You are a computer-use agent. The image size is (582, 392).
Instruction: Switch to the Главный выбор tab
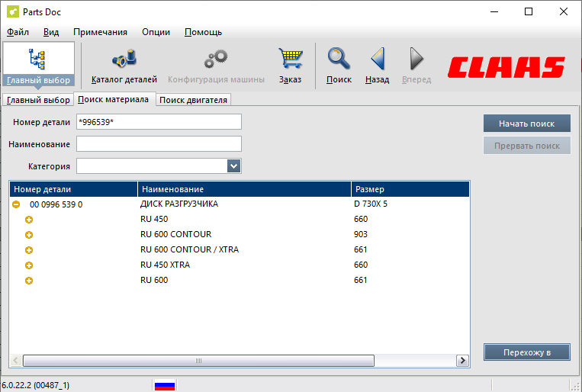click(x=38, y=100)
